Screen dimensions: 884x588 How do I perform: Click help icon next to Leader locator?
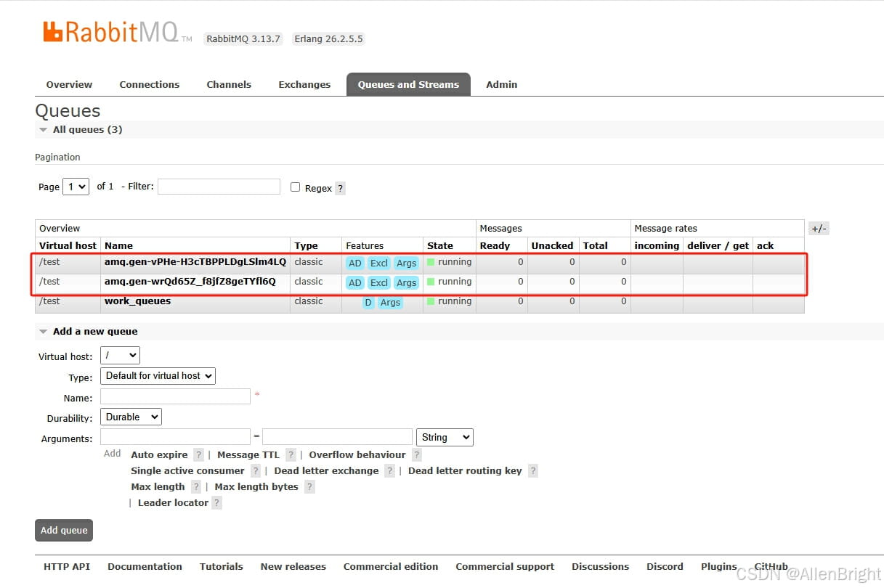pos(216,503)
